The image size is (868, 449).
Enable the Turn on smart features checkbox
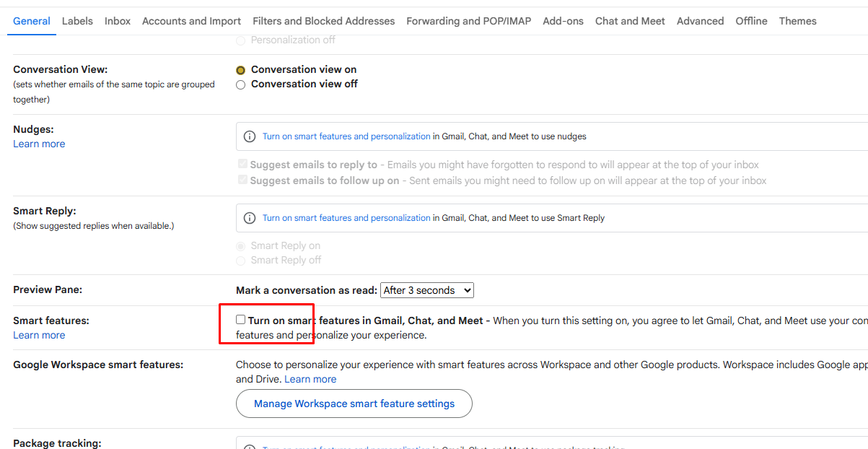pyautogui.click(x=241, y=320)
